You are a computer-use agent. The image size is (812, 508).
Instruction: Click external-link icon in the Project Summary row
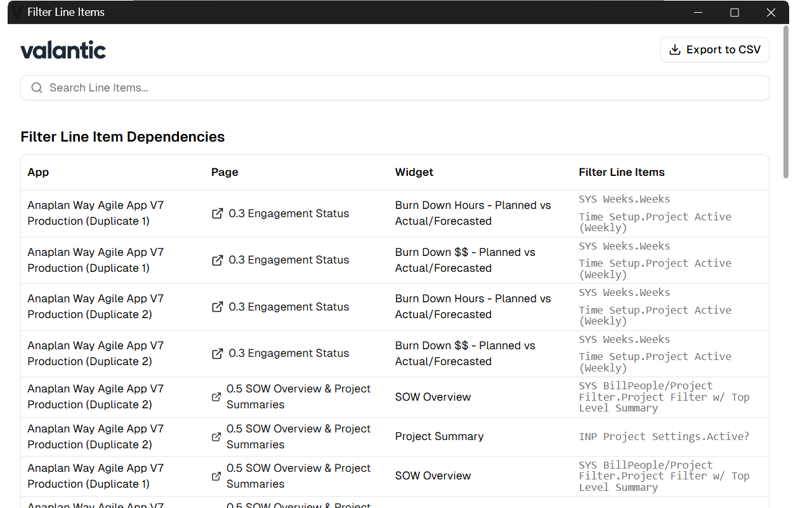[x=216, y=437]
